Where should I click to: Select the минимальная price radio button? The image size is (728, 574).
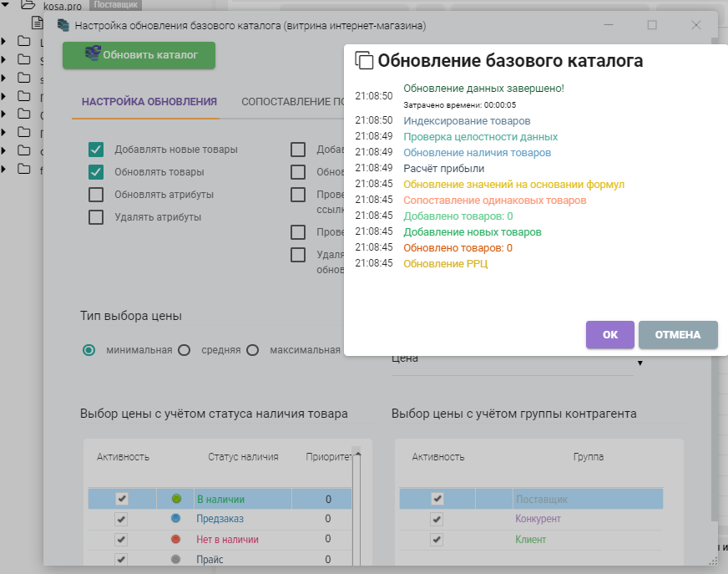tap(88, 350)
